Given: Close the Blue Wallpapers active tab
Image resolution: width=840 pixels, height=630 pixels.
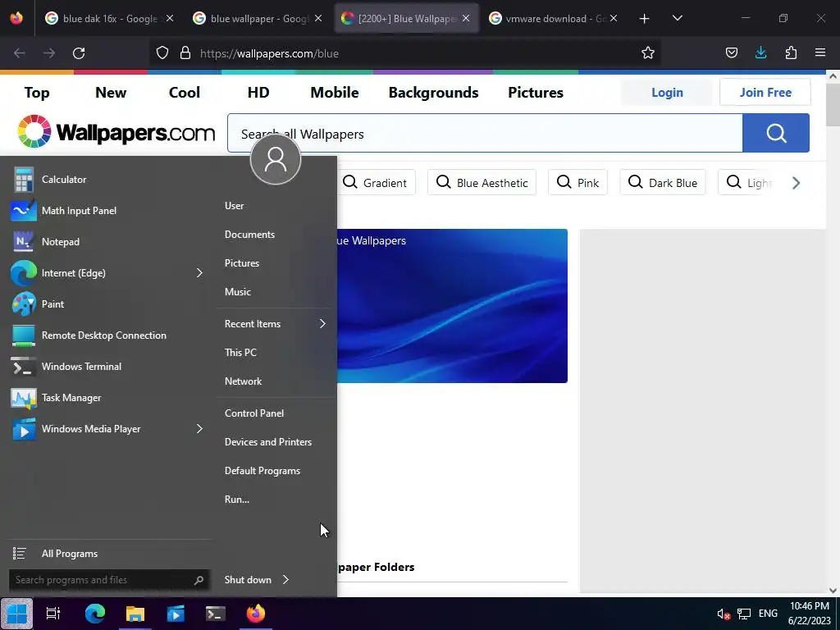Looking at the screenshot, I should (x=466, y=18).
